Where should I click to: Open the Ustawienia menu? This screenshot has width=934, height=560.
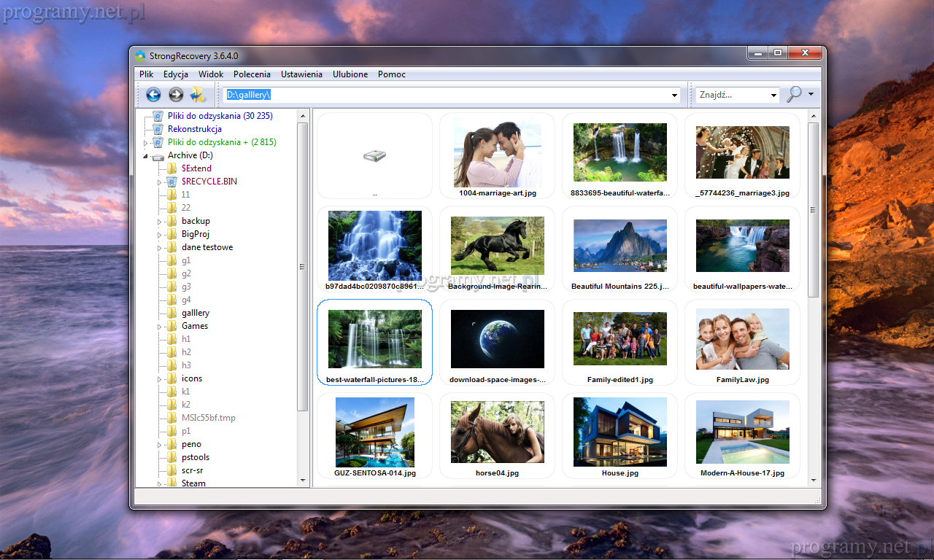tap(301, 74)
